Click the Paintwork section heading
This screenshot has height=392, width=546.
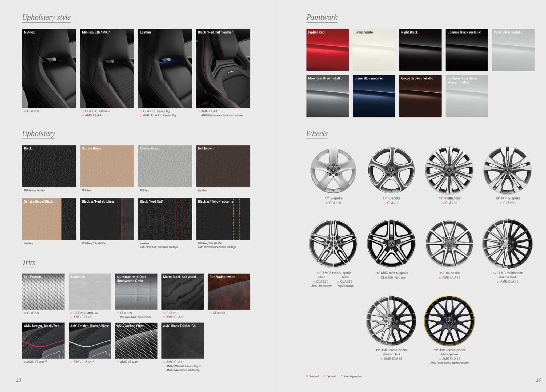(x=322, y=18)
